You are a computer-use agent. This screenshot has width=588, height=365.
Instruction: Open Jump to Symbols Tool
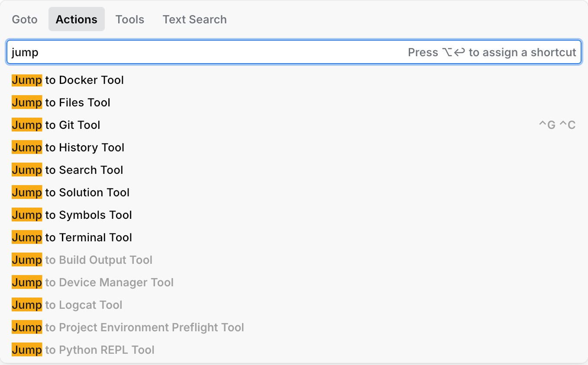tap(71, 215)
